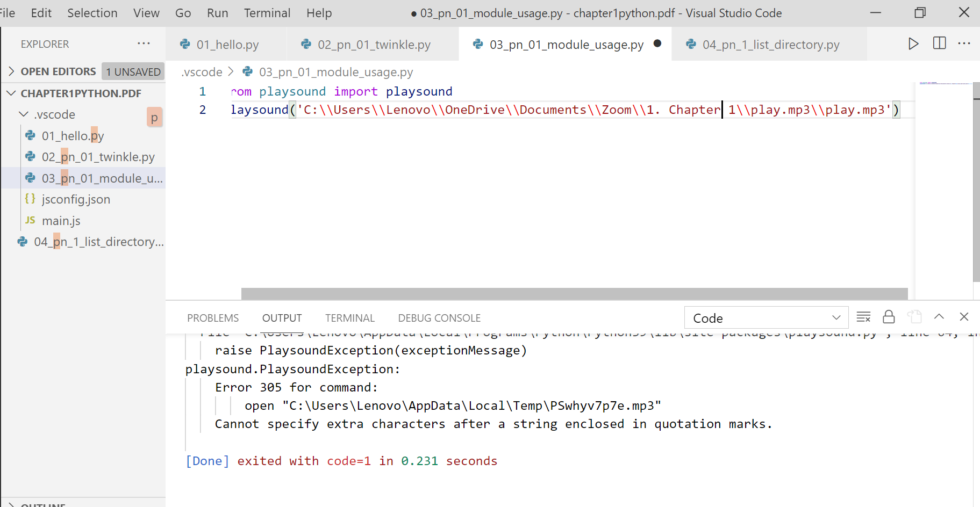
Task: Click .vscode in the breadcrumb path
Action: [202, 72]
